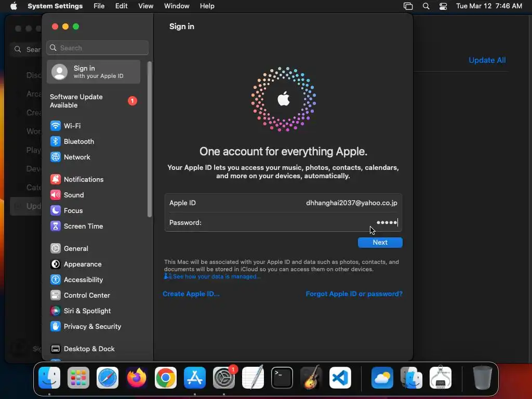Open the View menu
Image resolution: width=532 pixels, height=399 pixels.
tap(145, 6)
